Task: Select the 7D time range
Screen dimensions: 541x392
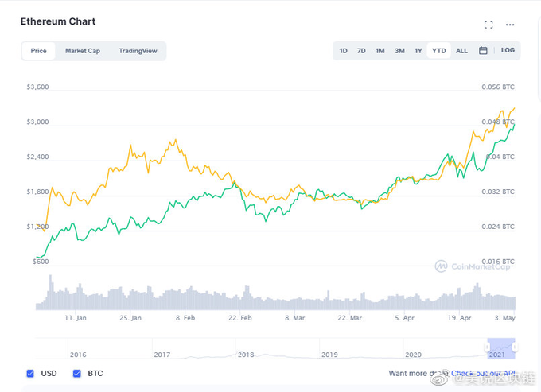Action: click(361, 51)
